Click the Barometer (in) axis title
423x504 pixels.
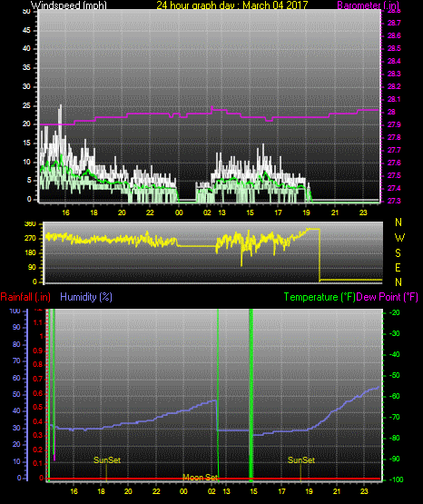click(x=368, y=5)
